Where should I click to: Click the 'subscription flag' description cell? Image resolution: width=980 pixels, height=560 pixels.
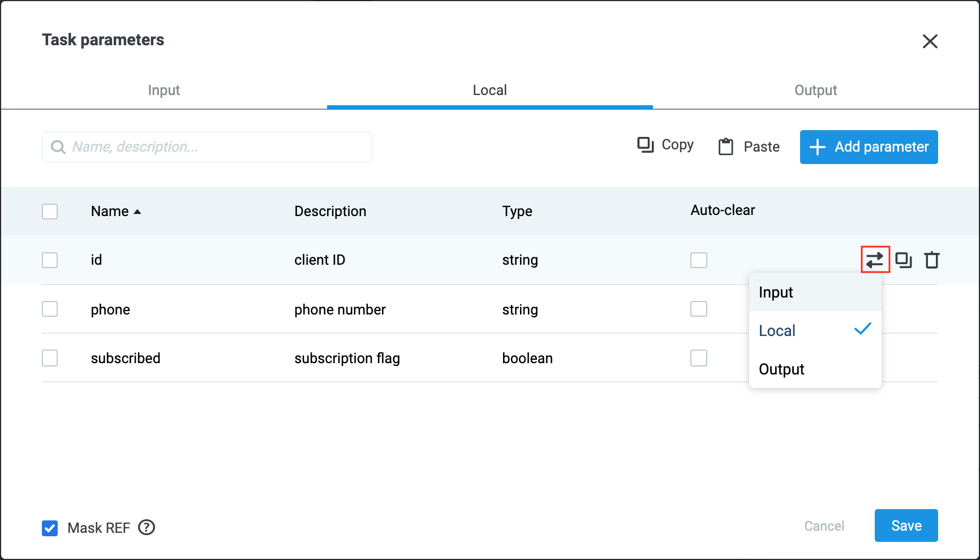coord(347,359)
